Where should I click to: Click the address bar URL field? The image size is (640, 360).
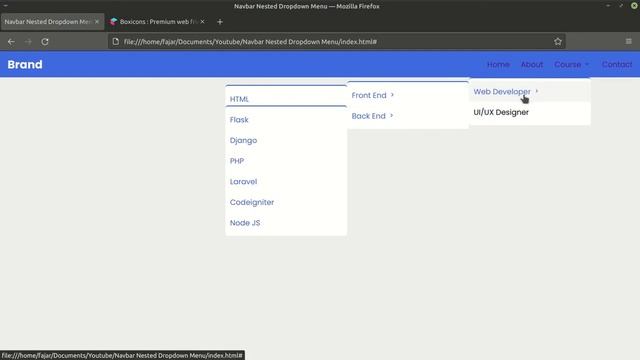point(337,42)
